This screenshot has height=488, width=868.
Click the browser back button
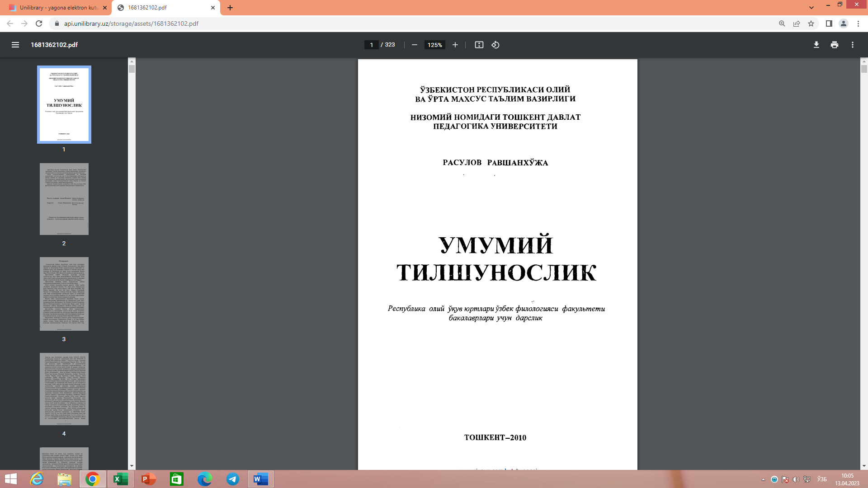pos(10,23)
